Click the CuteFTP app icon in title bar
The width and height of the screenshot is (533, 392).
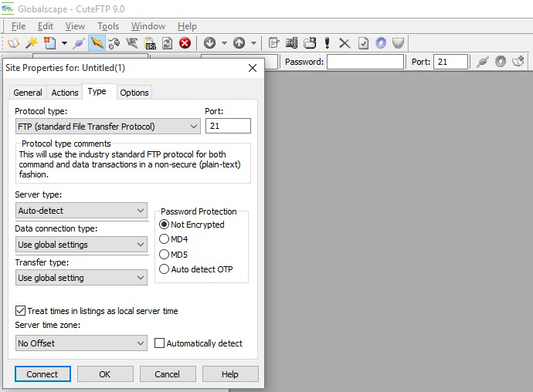click(8, 8)
